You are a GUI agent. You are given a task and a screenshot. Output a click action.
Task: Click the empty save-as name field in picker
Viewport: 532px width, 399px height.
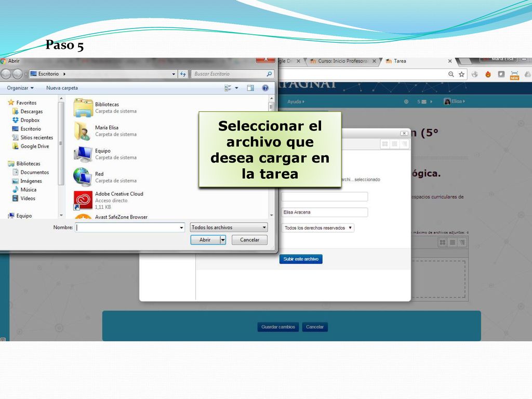(324, 196)
